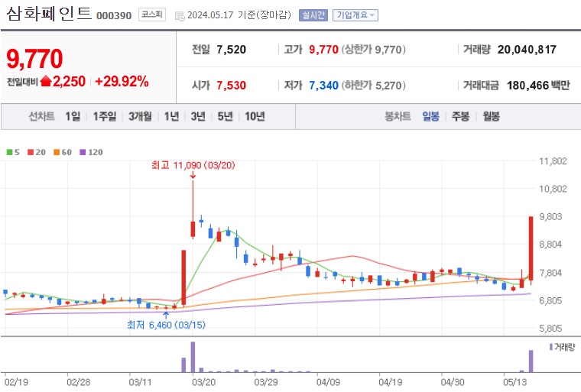Switch to the 일봉 candle chart
The image size is (581, 392).
430,116
